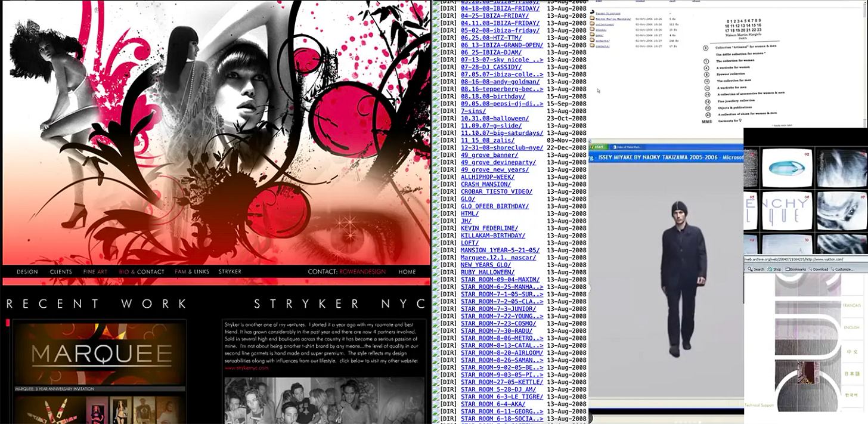The height and width of the screenshot is (424, 868).
Task: Click the Parent Directory back-arrow icon
Action: pyautogui.click(x=593, y=13)
